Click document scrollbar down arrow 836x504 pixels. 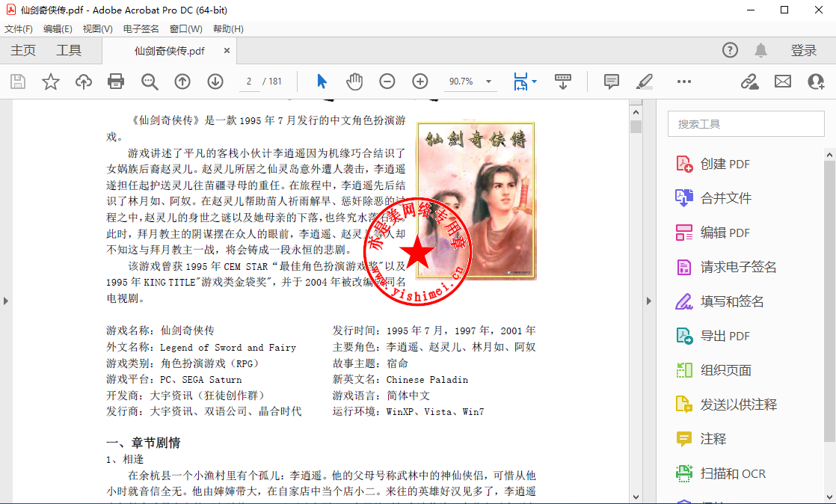pos(636,497)
